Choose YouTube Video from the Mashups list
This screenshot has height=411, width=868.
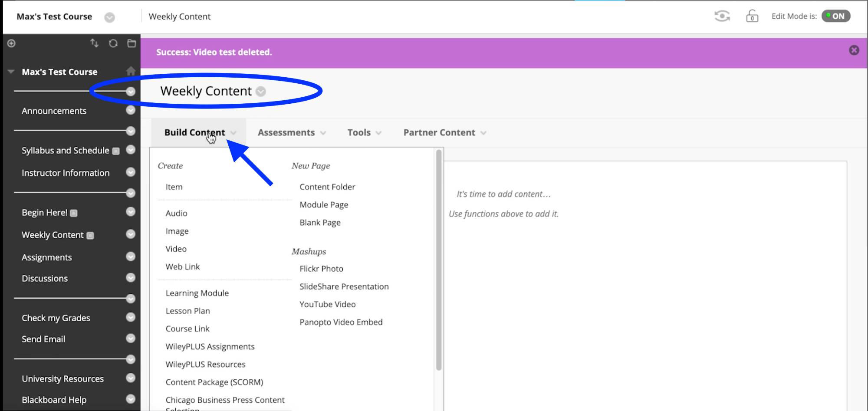point(327,305)
